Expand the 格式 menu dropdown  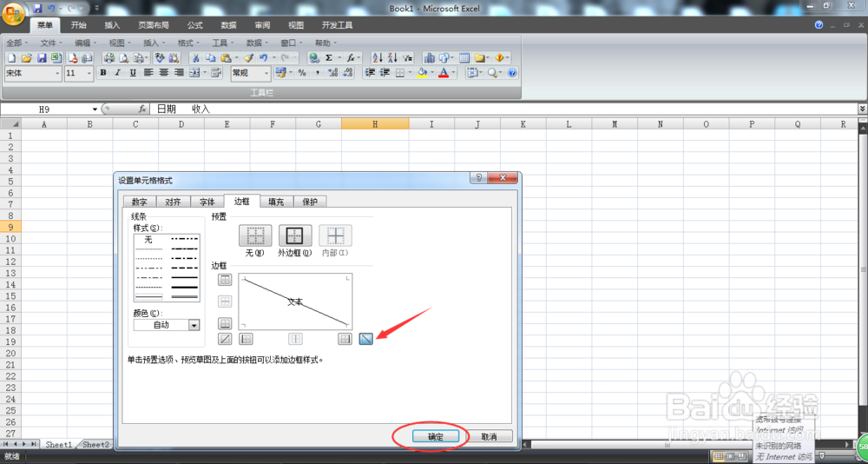pyautogui.click(x=188, y=43)
